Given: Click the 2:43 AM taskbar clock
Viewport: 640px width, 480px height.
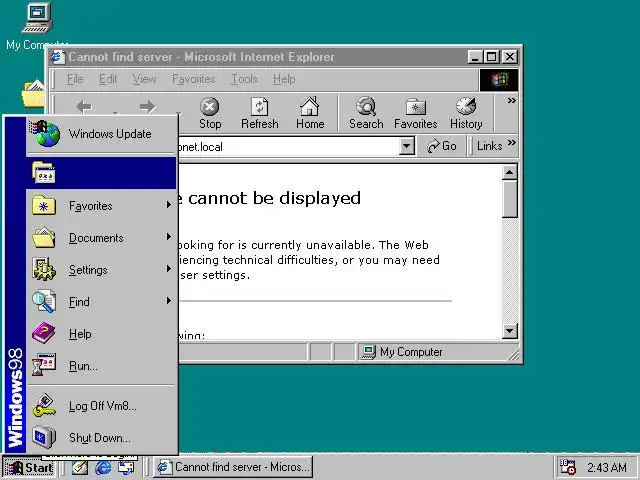Looking at the screenshot, I should (x=607, y=467).
